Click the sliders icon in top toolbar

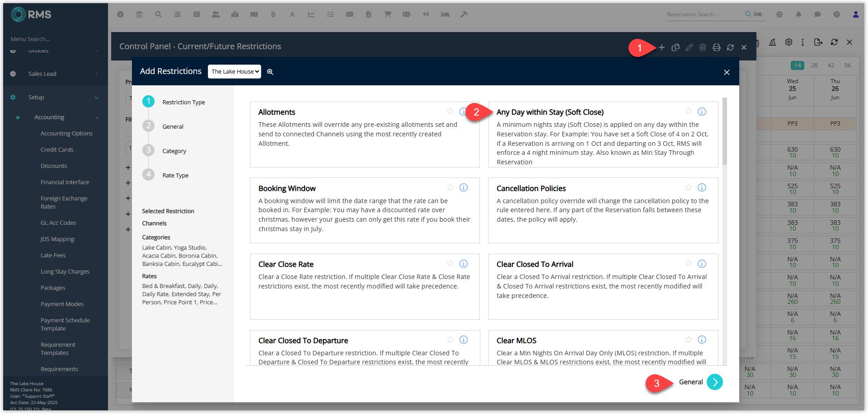pos(178,14)
